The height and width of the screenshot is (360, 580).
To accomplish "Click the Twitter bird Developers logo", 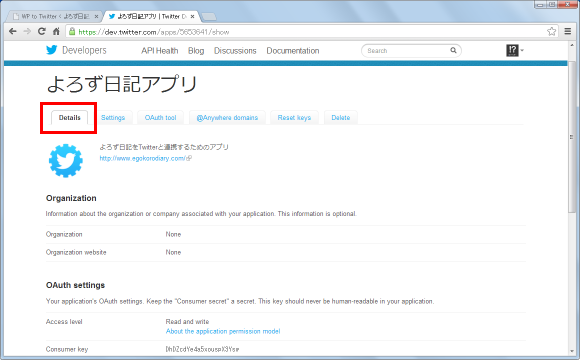I will 76,50.
